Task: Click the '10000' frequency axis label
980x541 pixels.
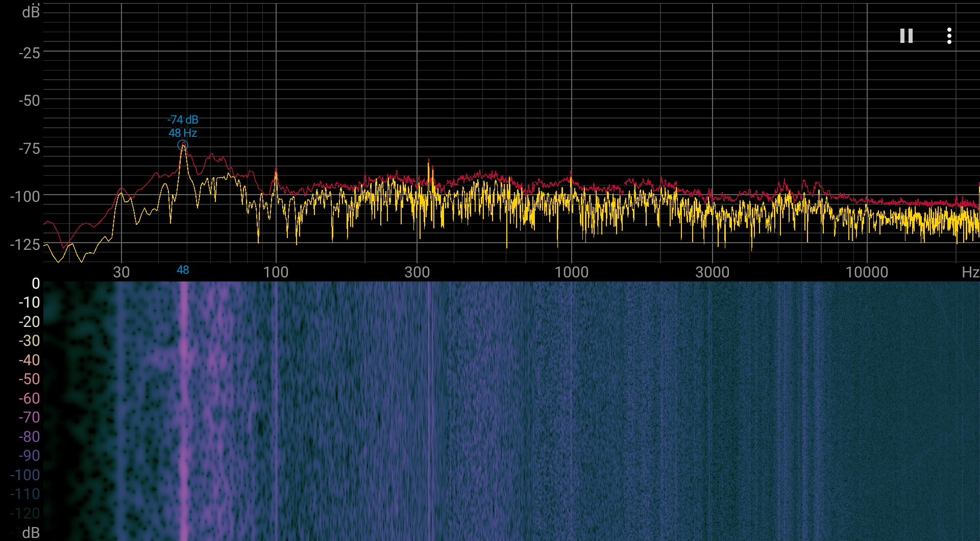Action: pos(867,272)
